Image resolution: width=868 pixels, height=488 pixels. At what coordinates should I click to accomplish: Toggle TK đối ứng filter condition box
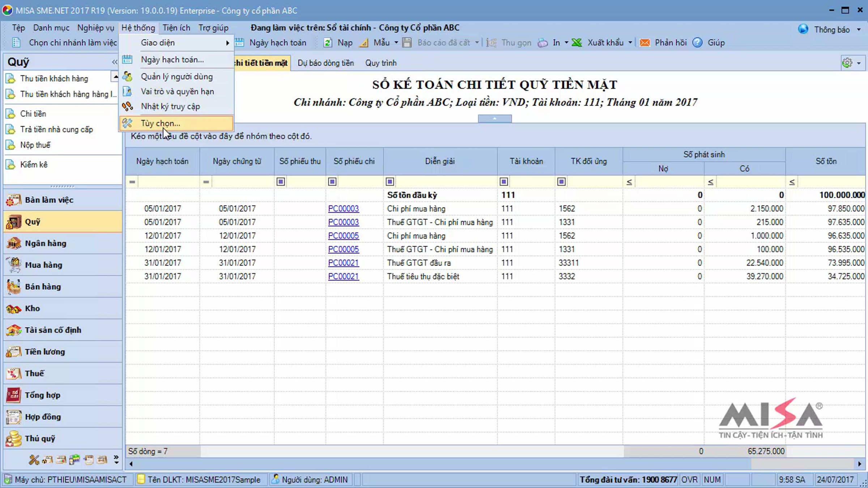point(561,181)
